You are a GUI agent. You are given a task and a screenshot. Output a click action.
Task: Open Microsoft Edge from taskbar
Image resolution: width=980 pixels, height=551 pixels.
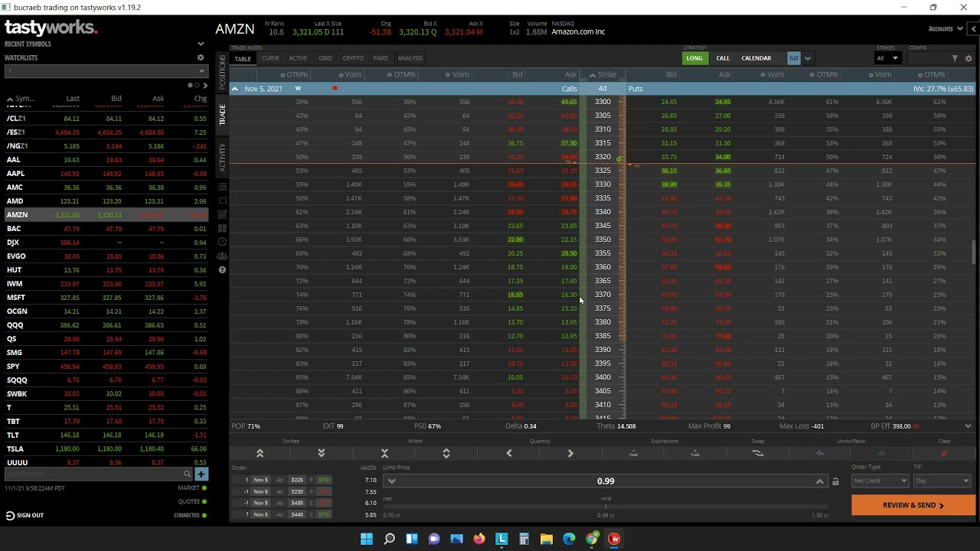tap(569, 539)
